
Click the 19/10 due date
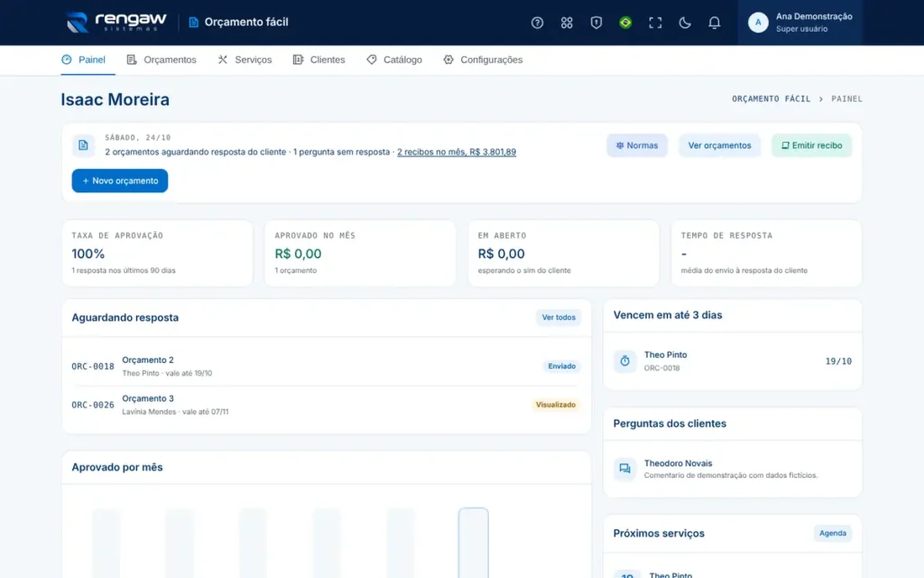pos(838,361)
